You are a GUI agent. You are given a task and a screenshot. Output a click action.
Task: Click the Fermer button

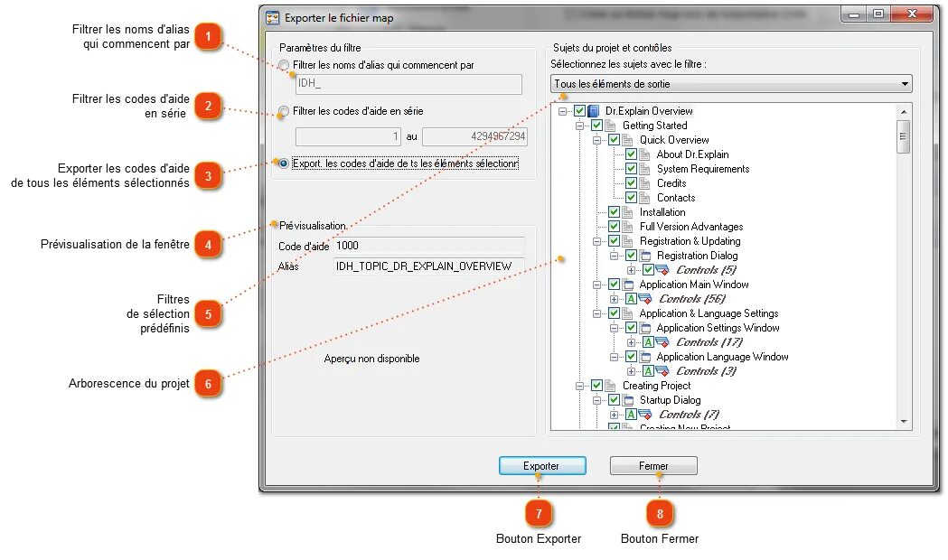click(x=653, y=466)
